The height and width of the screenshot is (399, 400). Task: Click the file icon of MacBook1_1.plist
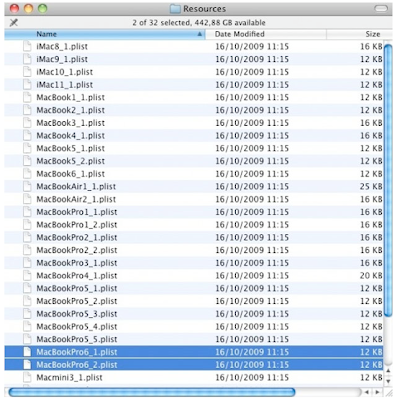[x=27, y=97]
